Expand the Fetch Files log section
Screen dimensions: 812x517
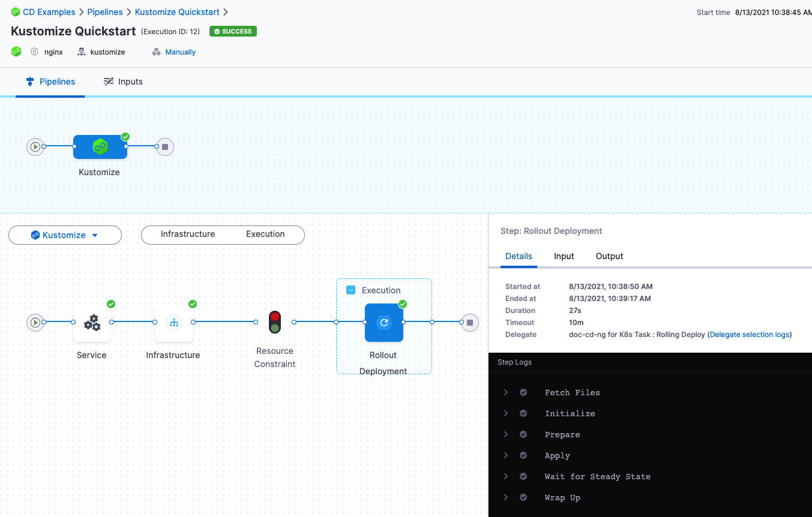pos(506,392)
